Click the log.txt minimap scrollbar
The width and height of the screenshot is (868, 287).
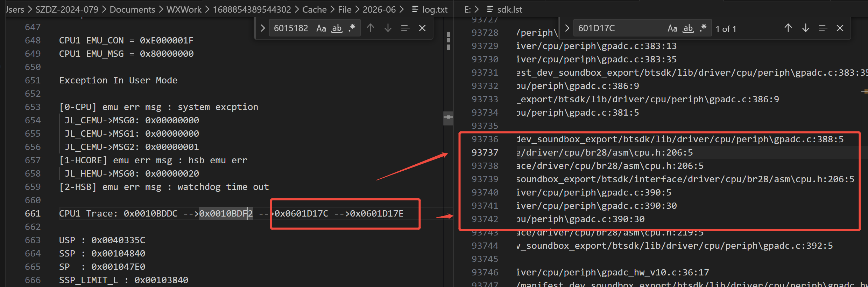tap(448, 118)
